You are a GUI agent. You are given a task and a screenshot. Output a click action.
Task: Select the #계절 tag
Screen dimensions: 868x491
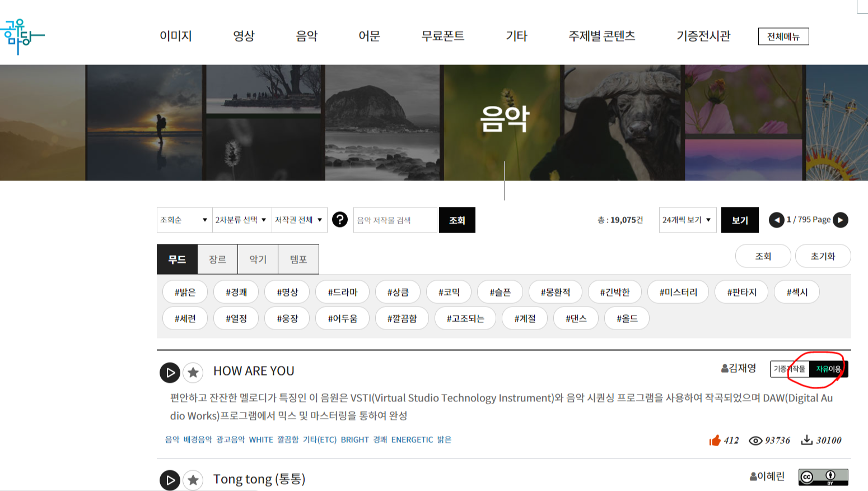click(525, 318)
